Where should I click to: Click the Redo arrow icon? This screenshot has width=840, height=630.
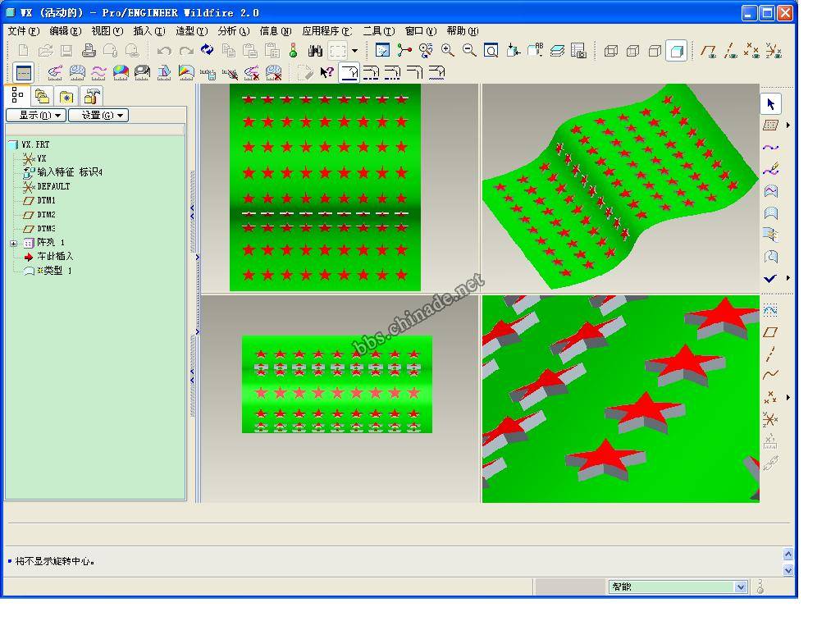pos(186,51)
